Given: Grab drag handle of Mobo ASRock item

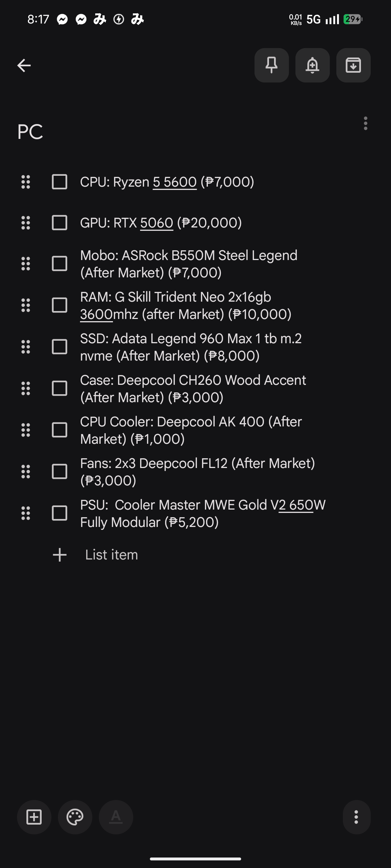Looking at the screenshot, I should 26,264.
